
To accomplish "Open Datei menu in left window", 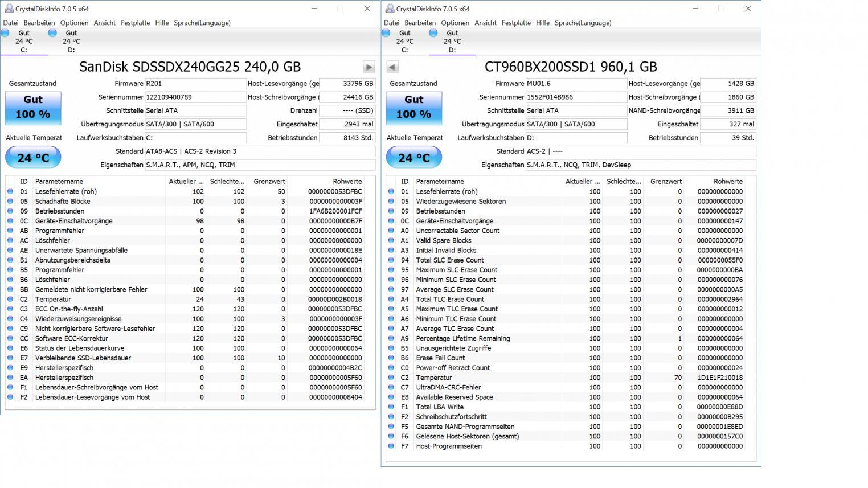I will (11, 23).
